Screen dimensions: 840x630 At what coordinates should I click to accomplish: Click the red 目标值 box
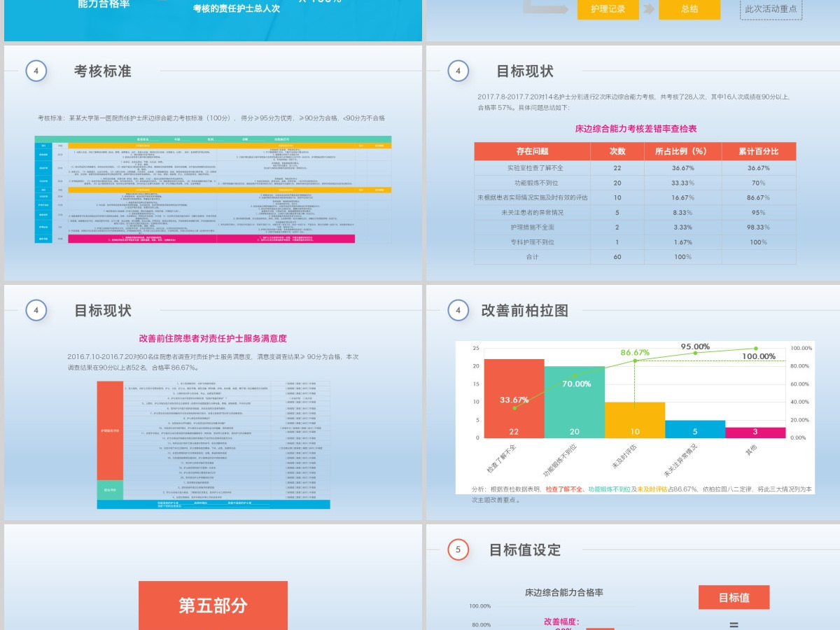pyautogui.click(x=734, y=597)
